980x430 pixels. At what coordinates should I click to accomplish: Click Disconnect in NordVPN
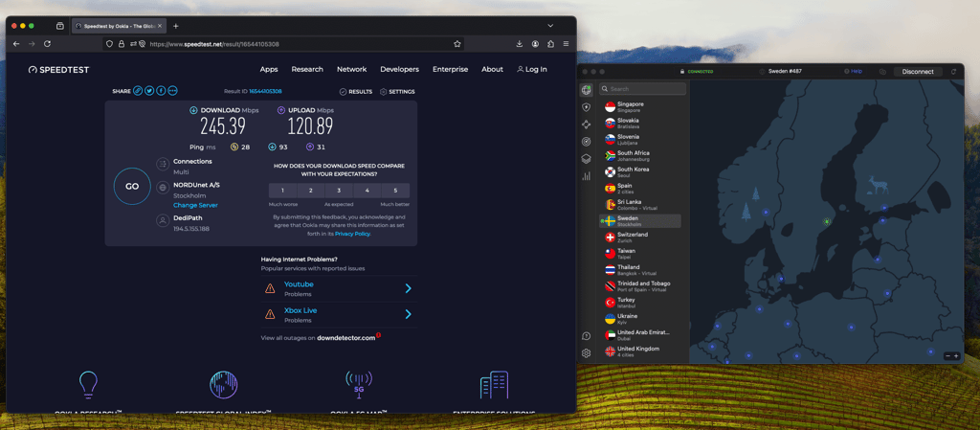(x=918, y=72)
